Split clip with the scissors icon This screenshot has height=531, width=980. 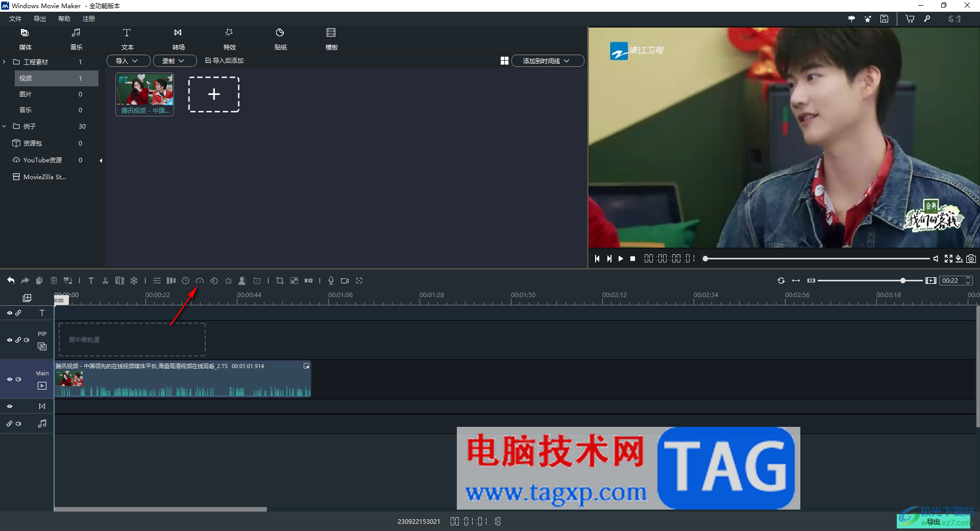pyautogui.click(x=105, y=280)
